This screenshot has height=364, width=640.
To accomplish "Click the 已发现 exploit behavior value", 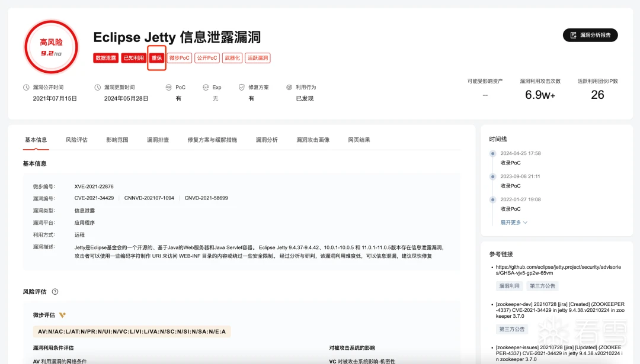I will [305, 99].
